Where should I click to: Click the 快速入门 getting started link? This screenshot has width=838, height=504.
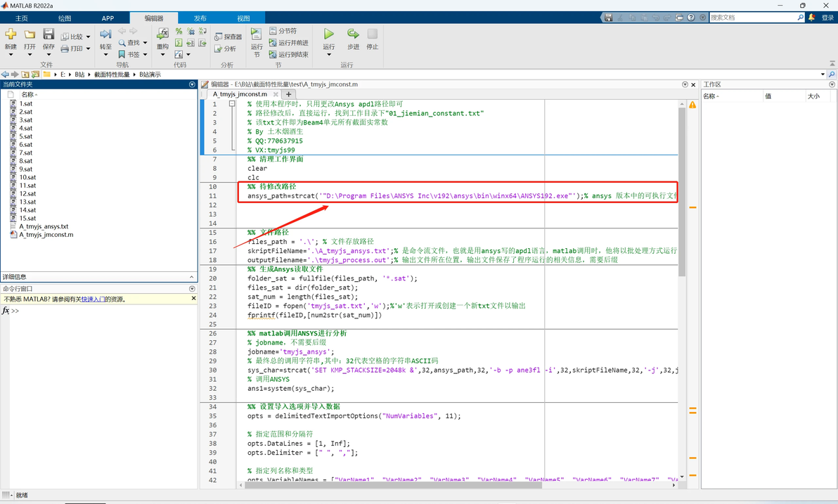92,299
